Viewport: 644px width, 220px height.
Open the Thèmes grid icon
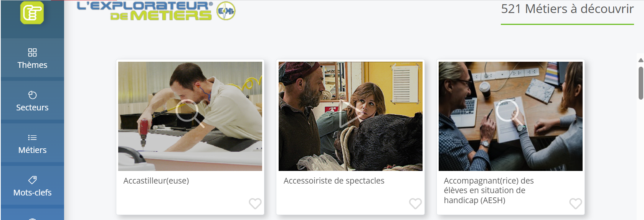32,53
